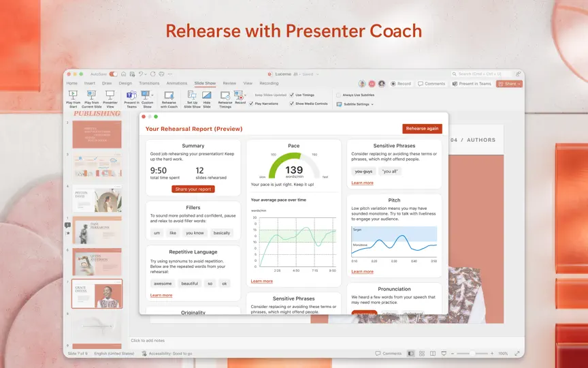Viewport: 588px width, 368px height.
Task: Open the ribbon Record dropdown arrow
Action: (245, 95)
